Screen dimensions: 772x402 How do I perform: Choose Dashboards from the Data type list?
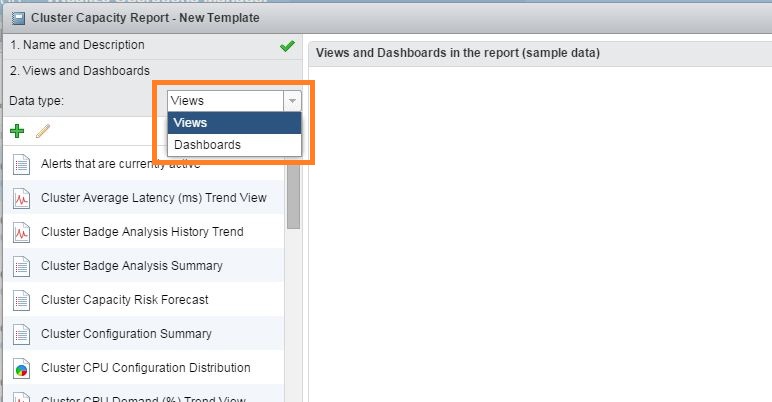207,145
